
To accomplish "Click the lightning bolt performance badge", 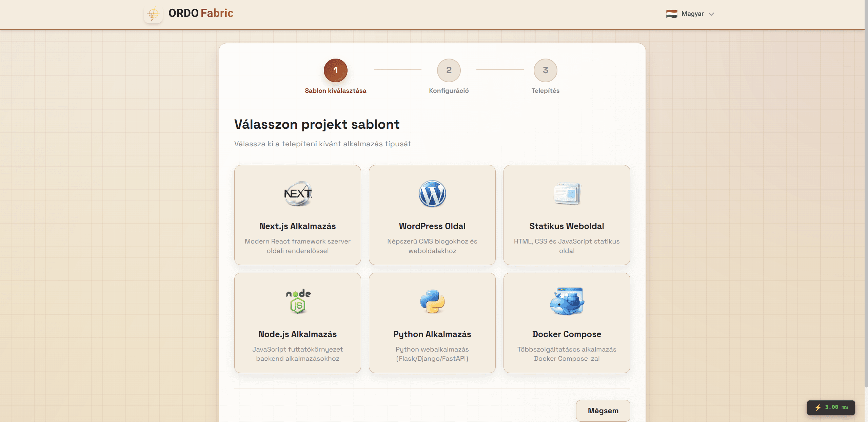I will tap(831, 407).
